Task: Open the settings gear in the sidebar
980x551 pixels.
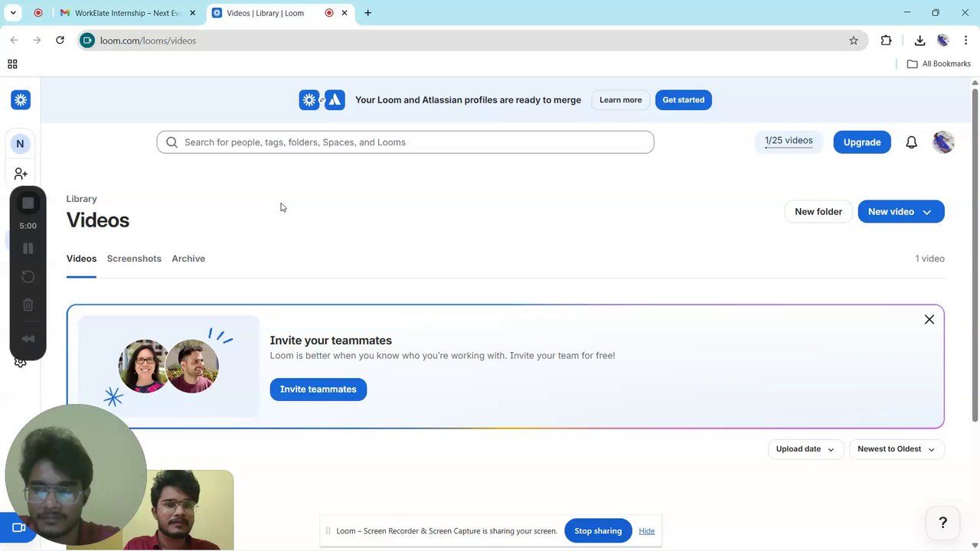Action: pos(21,363)
